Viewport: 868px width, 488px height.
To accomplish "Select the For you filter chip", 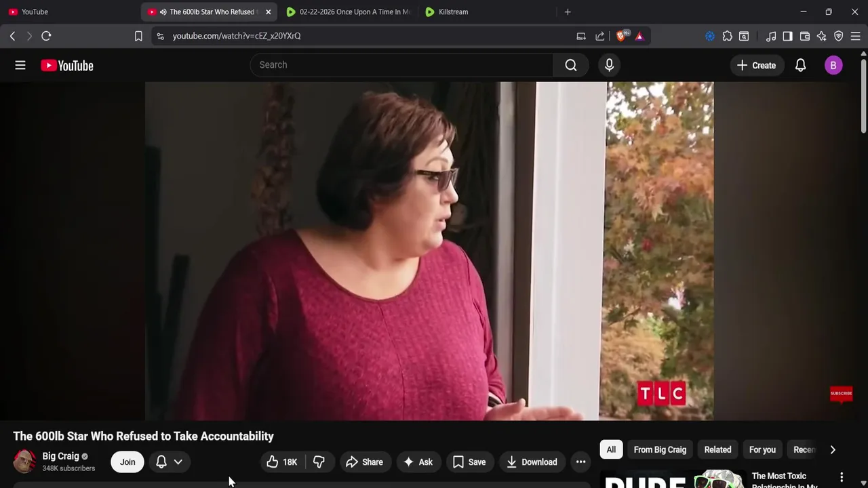I will click(x=762, y=449).
